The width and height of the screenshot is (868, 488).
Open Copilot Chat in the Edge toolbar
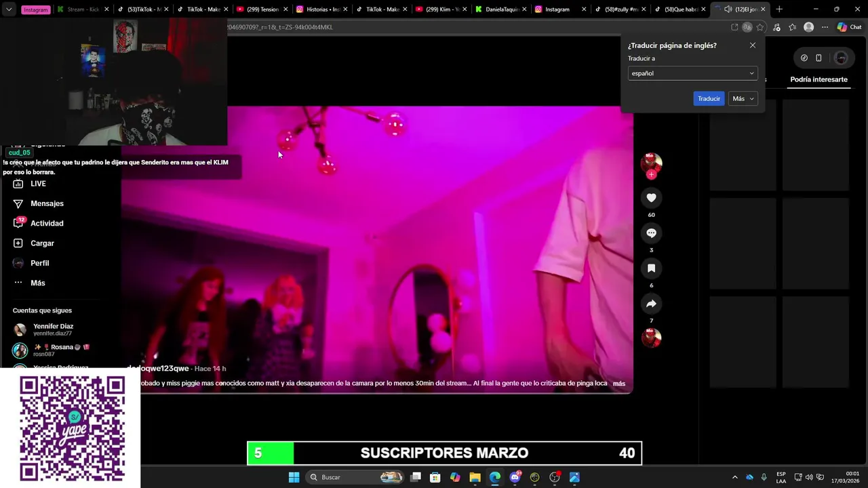tap(849, 27)
